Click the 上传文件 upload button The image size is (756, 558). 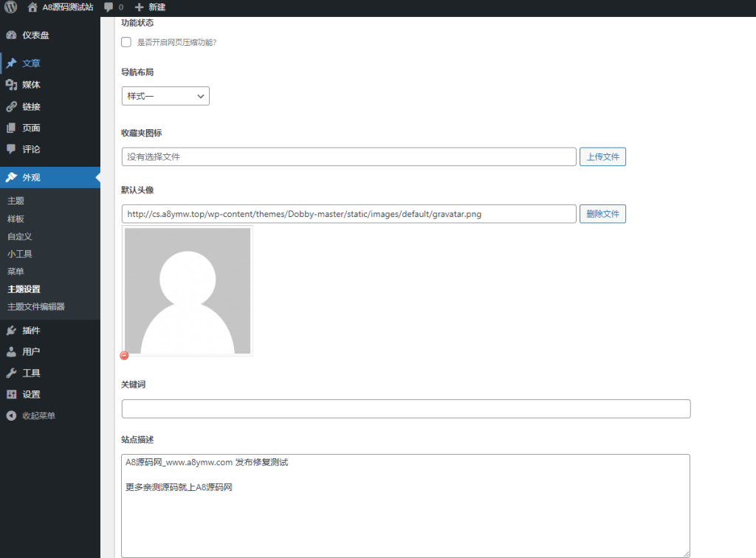point(603,156)
